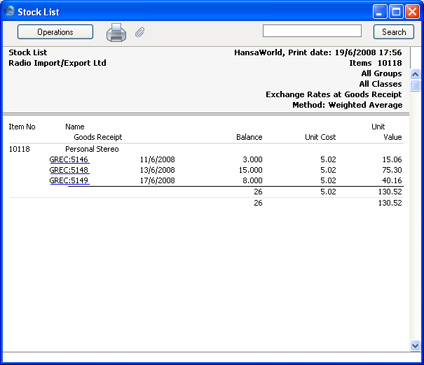Click the paperclip attachment icon
424x365 pixels.
coord(140,32)
